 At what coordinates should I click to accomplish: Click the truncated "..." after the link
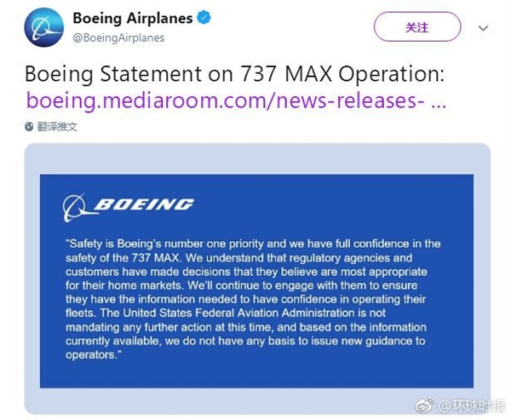tap(437, 99)
